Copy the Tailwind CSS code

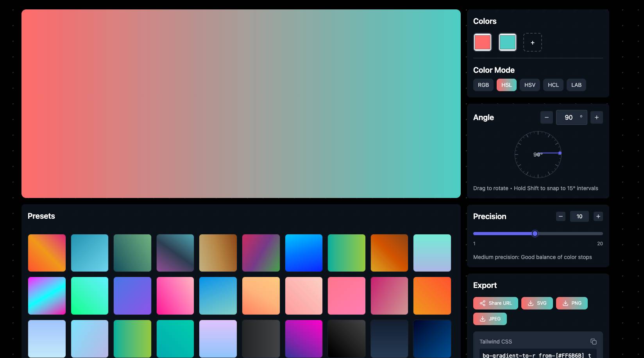[593, 342]
